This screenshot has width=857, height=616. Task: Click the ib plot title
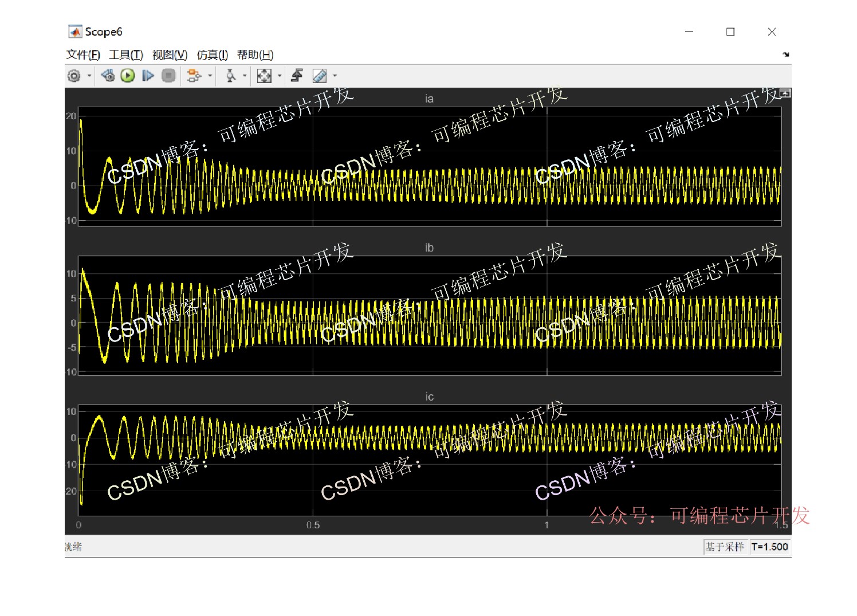pos(430,248)
